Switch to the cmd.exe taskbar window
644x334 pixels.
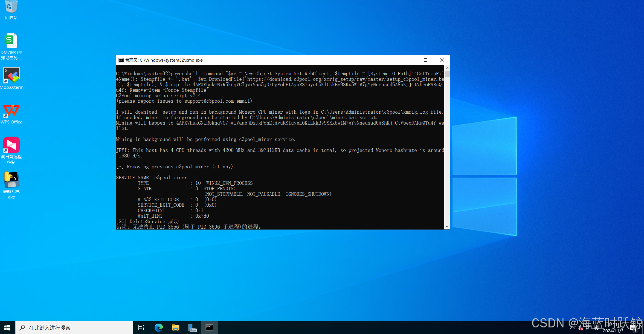(x=210, y=327)
